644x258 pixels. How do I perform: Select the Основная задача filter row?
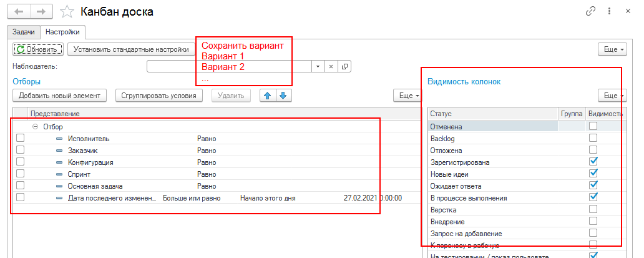pos(218,186)
